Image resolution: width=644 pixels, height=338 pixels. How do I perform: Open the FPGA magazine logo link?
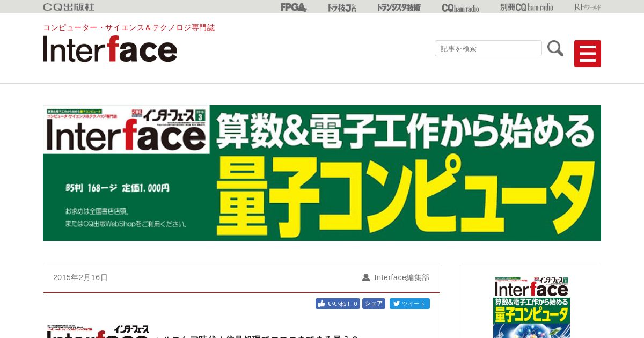[x=294, y=7]
